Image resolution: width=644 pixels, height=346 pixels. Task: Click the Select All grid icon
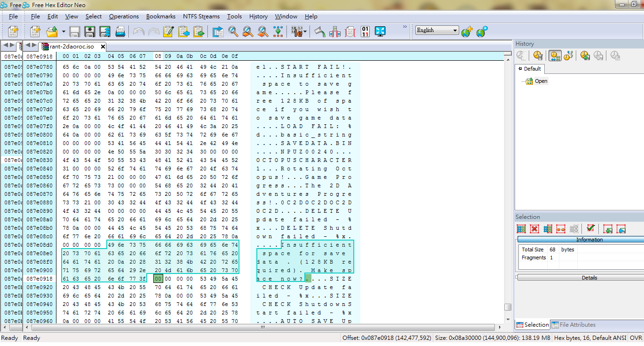[521, 229]
